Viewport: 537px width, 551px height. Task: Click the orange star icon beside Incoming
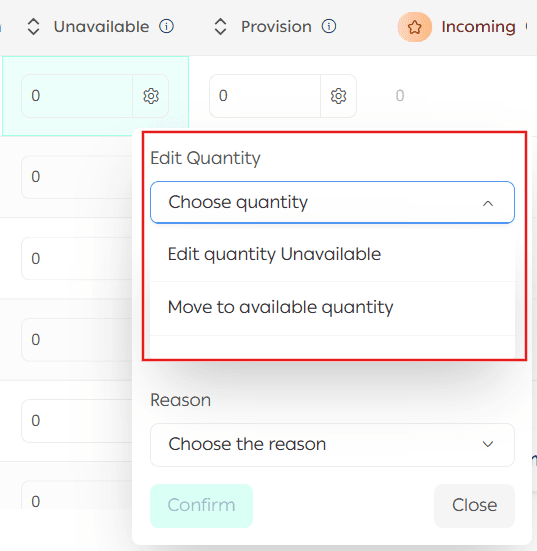(415, 27)
